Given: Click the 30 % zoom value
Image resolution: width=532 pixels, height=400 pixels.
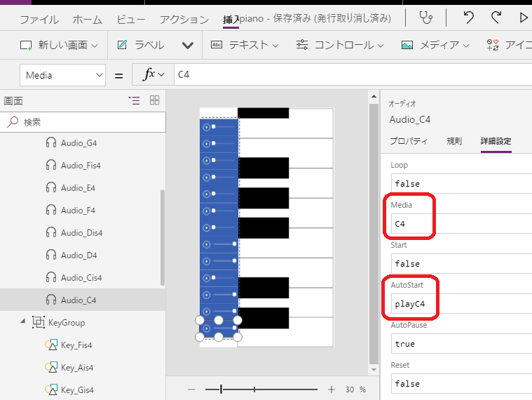Looking at the screenshot, I should pyautogui.click(x=355, y=389).
